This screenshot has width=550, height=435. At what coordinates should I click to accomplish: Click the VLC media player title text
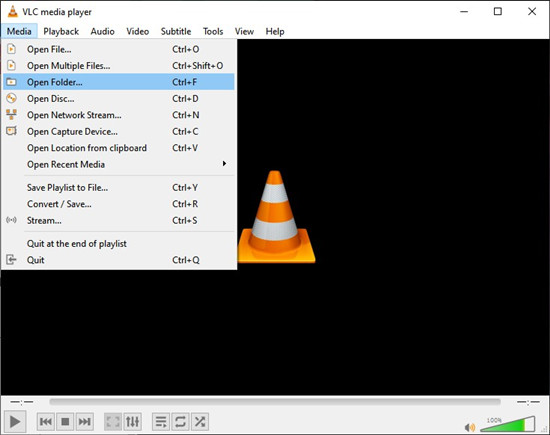click(x=57, y=12)
